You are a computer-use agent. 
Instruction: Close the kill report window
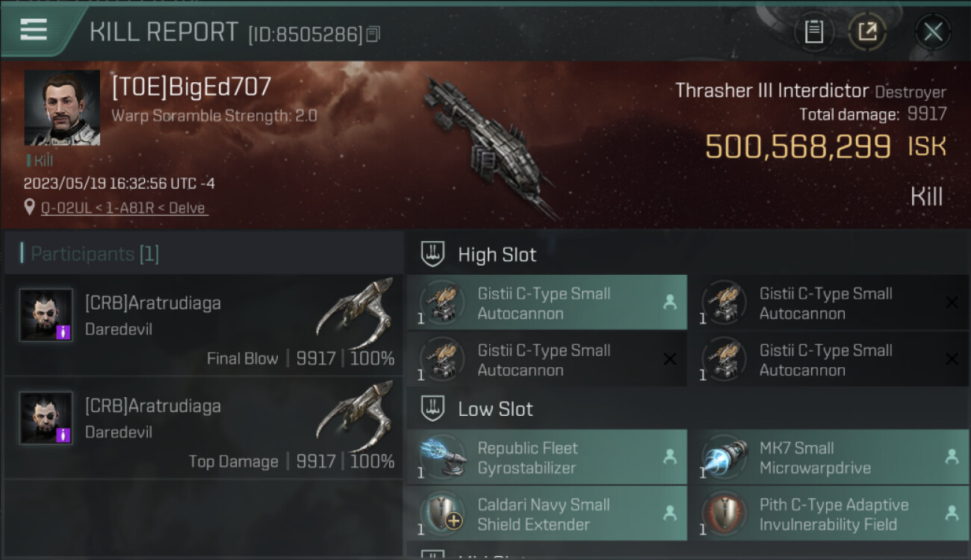933,31
